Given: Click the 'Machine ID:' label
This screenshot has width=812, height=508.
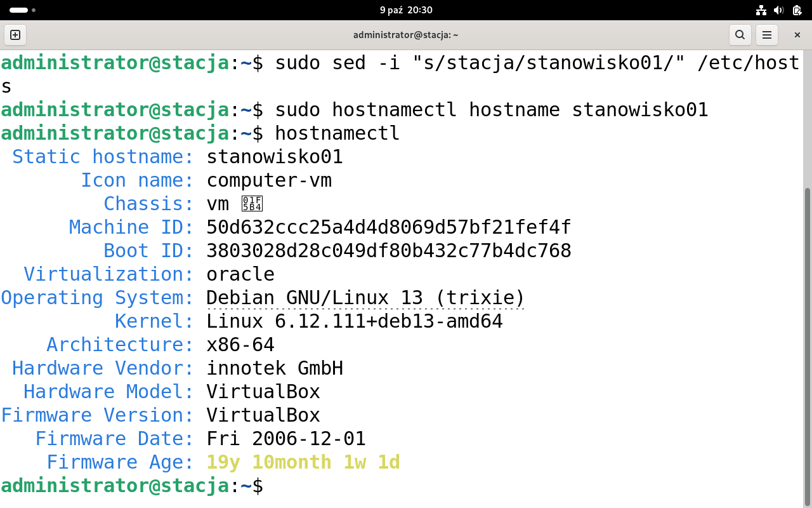Looking at the screenshot, I should [x=131, y=227].
